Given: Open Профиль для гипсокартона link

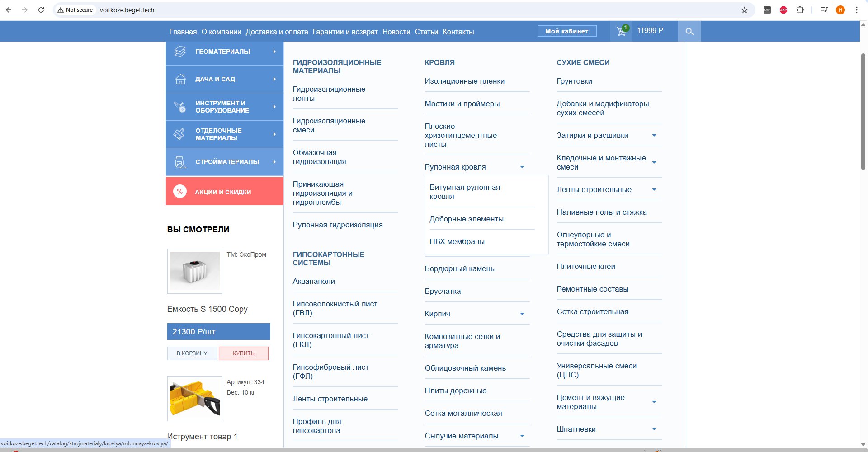Looking at the screenshot, I should point(317,426).
